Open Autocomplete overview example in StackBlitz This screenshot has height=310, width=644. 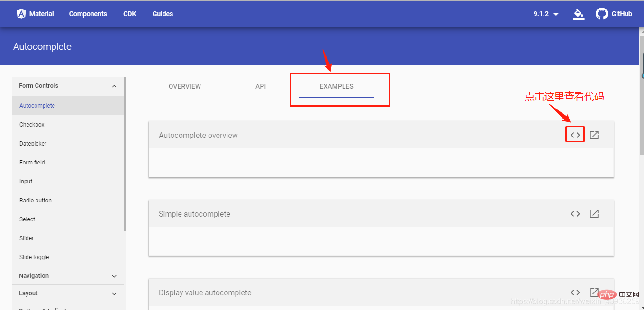(594, 135)
